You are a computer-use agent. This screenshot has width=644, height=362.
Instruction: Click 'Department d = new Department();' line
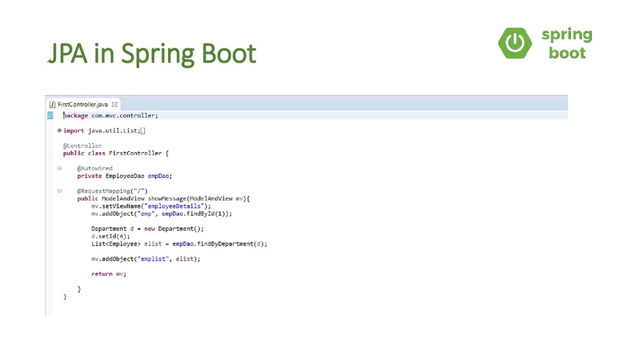(147, 229)
